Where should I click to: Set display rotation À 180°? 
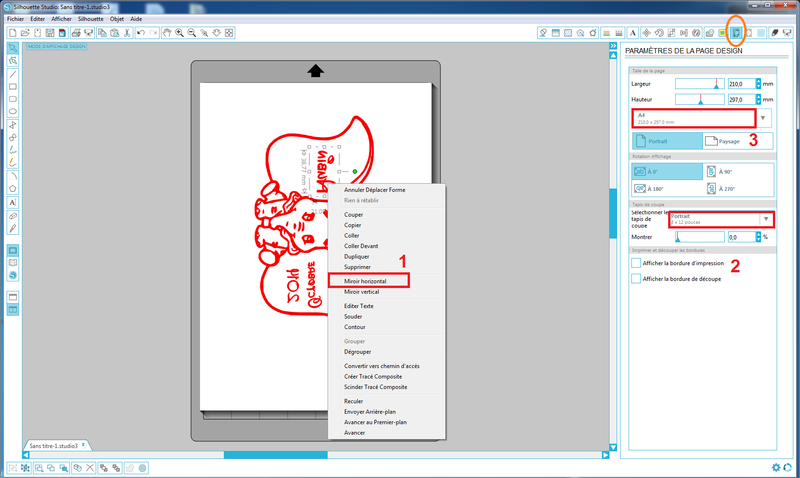(x=667, y=189)
